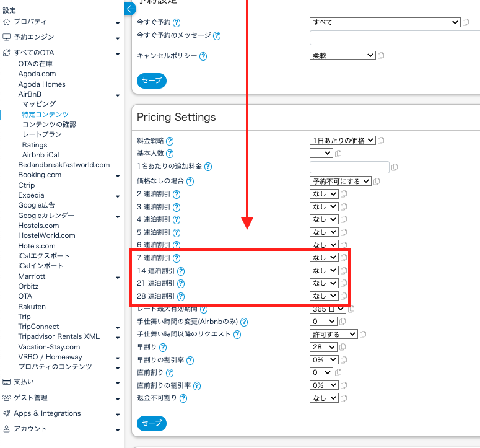Open the キャンセルポリシー dropdown showing 柔軟

[343, 55]
